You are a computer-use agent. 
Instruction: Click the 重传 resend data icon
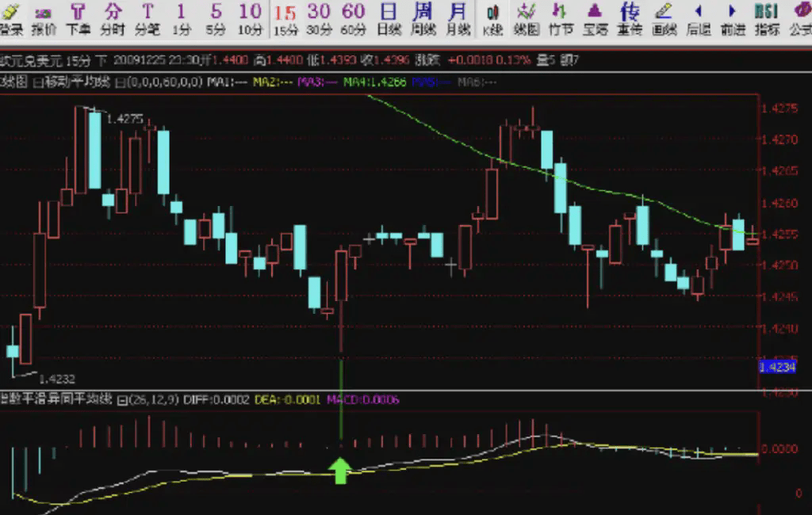(x=630, y=19)
